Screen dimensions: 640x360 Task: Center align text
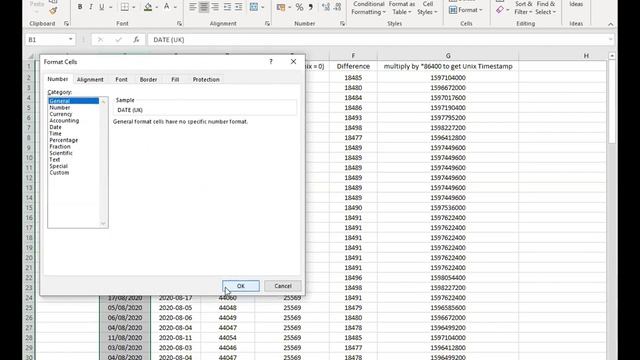[204, 7]
